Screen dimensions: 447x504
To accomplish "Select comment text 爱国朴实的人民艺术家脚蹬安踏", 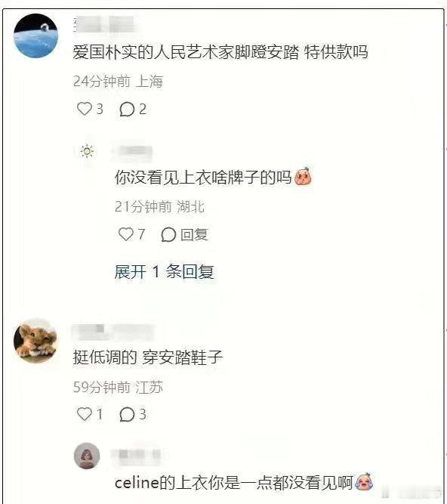I will (x=186, y=52).
